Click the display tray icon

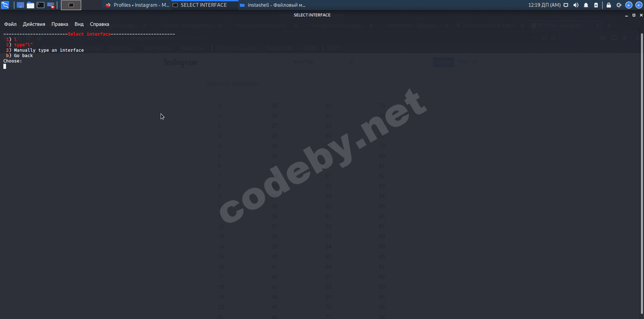click(566, 5)
